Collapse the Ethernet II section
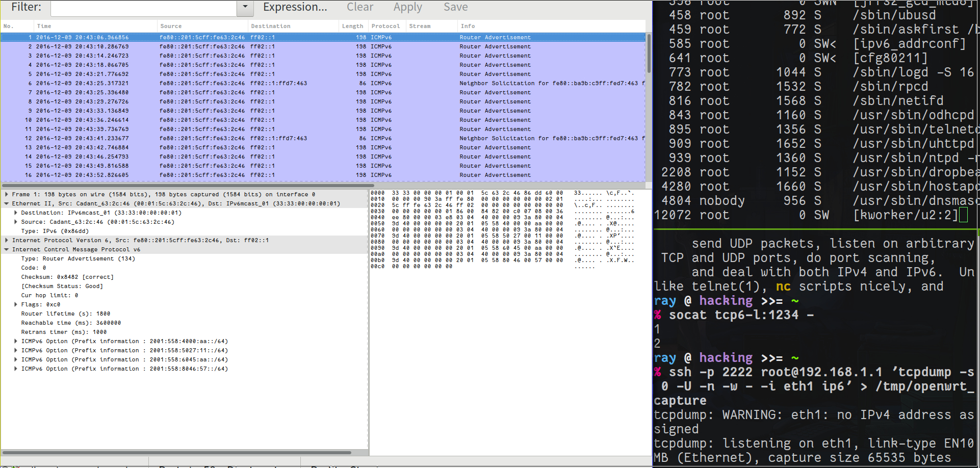The width and height of the screenshot is (980, 468). click(x=6, y=203)
